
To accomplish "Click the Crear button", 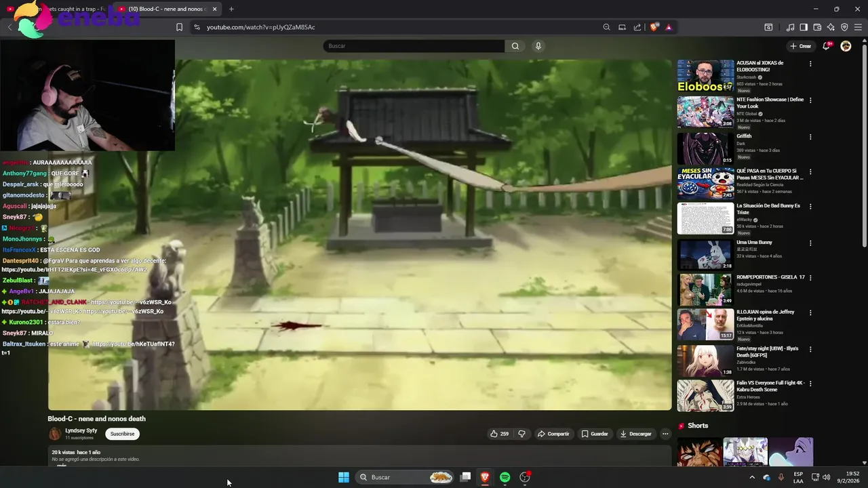I will pyautogui.click(x=801, y=46).
